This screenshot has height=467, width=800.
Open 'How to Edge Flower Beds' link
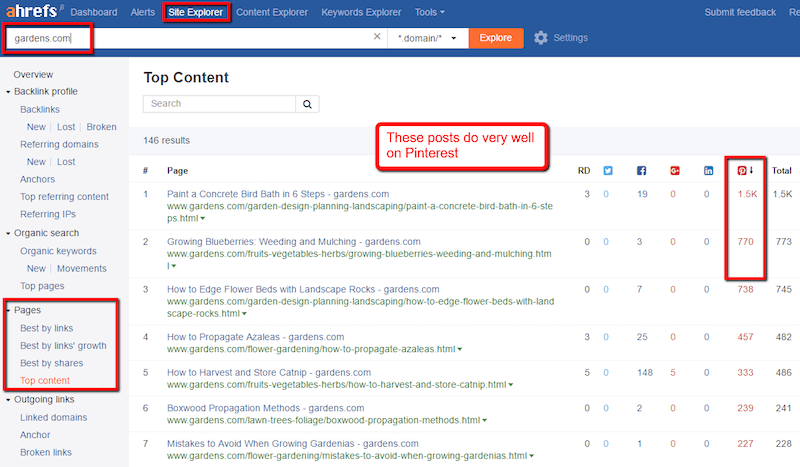pyautogui.click(x=303, y=289)
